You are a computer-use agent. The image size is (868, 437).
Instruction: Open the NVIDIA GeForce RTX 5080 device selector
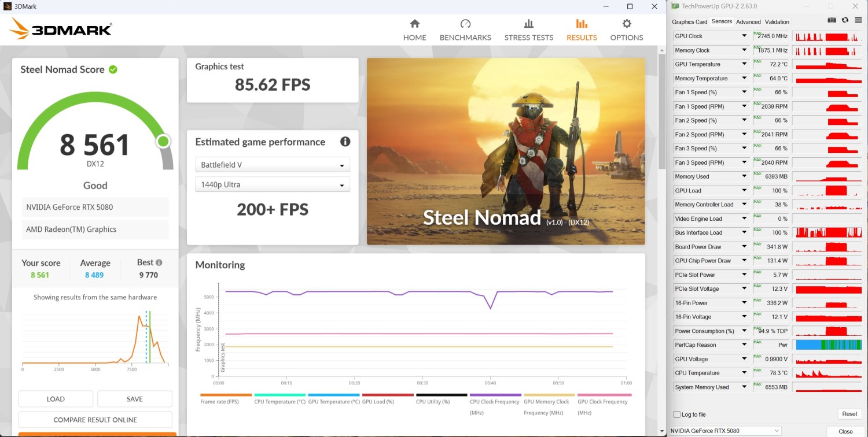click(x=725, y=431)
